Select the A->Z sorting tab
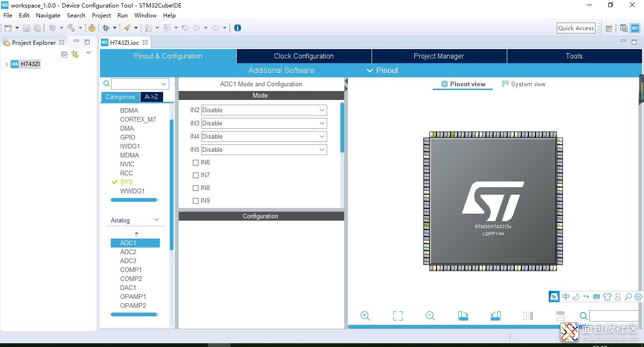 151,97
